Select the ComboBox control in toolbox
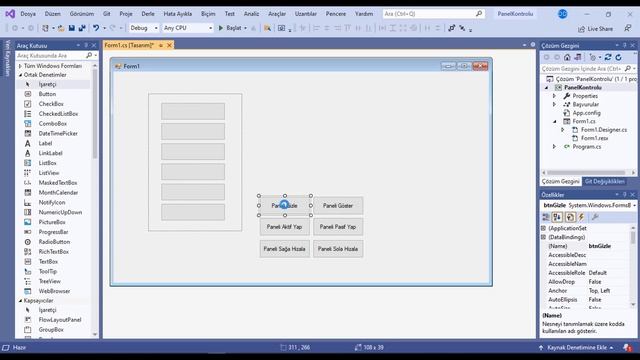The height and width of the screenshot is (360, 640). pyautogui.click(x=53, y=123)
